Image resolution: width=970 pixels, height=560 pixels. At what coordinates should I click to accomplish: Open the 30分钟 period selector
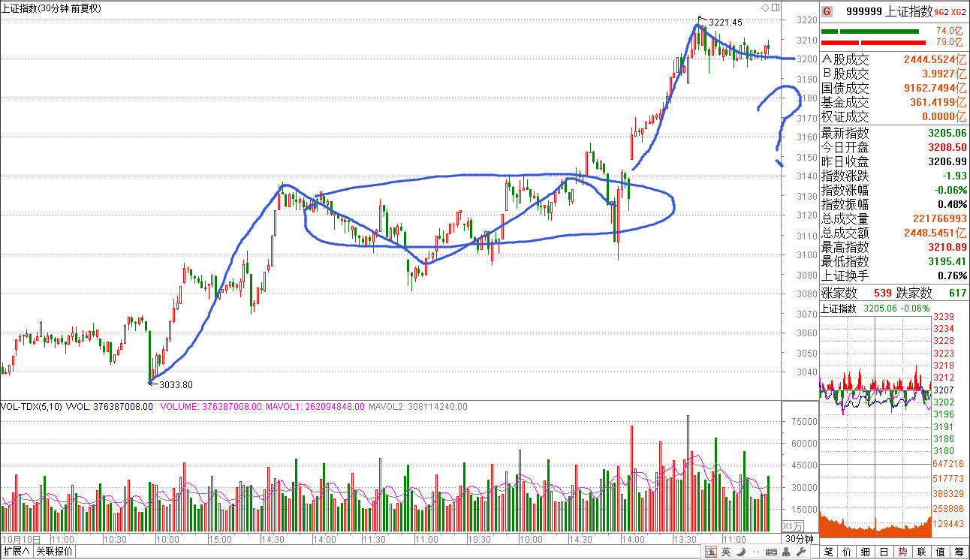[x=799, y=539]
